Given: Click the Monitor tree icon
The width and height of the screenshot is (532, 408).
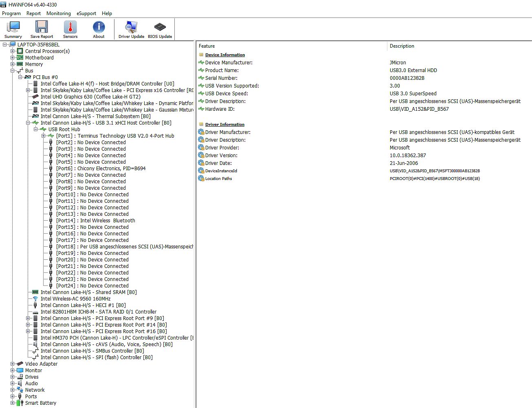Looking at the screenshot, I should pyautogui.click(x=20, y=371).
